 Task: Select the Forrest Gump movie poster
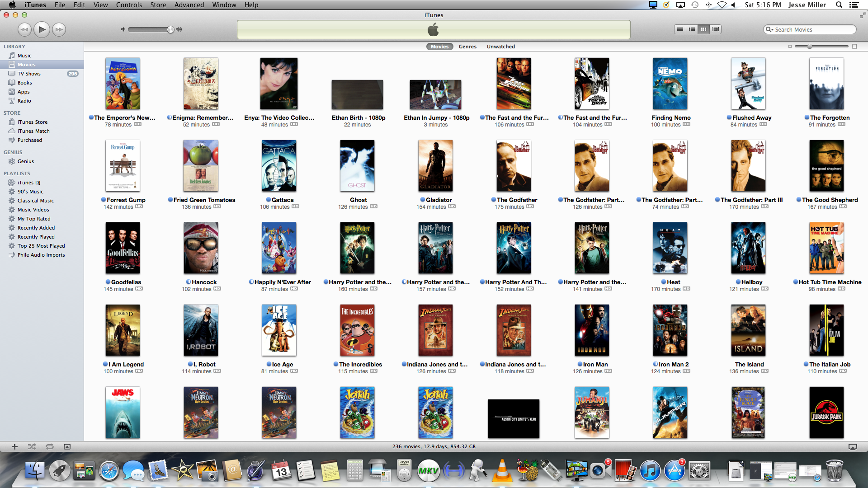tap(123, 166)
